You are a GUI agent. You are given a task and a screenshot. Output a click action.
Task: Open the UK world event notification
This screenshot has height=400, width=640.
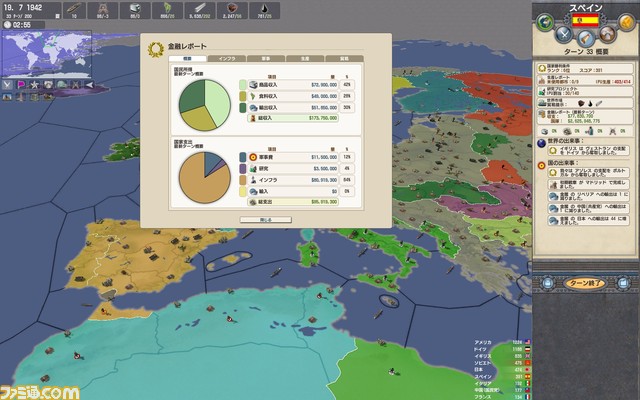pyautogui.click(x=588, y=151)
